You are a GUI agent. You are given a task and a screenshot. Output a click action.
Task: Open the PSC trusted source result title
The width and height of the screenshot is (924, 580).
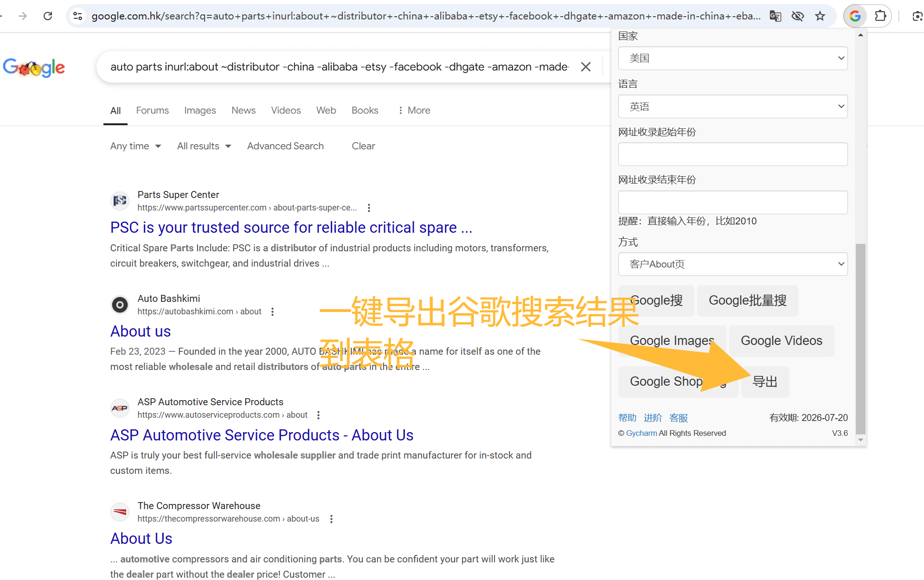291,228
